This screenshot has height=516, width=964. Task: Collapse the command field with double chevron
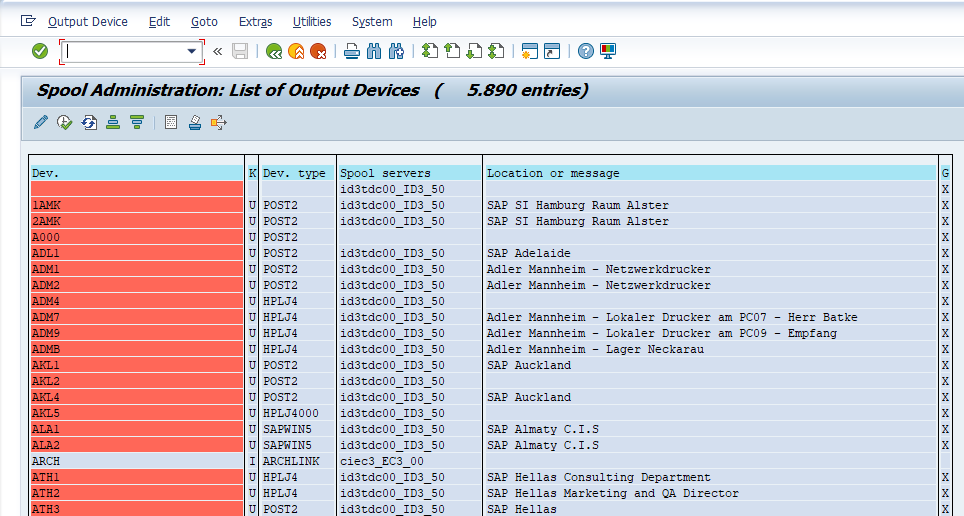click(217, 51)
